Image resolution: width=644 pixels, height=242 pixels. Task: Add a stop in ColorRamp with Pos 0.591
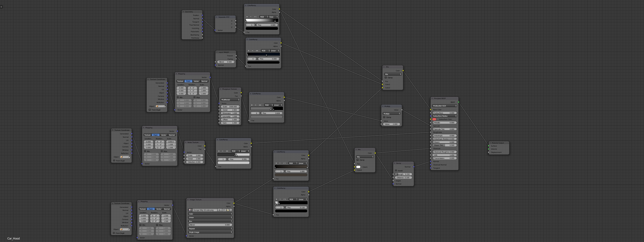click(219, 151)
